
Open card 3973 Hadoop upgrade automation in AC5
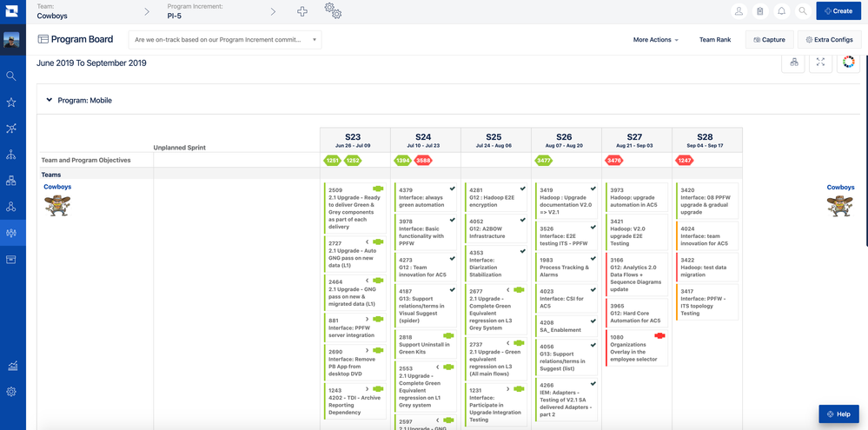click(637, 197)
